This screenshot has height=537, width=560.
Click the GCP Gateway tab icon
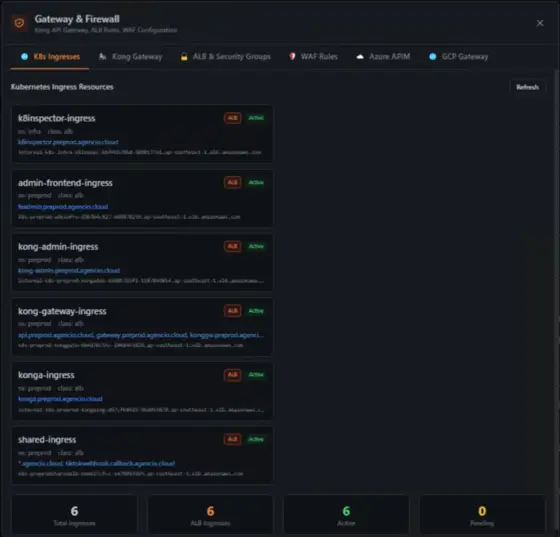(432, 56)
